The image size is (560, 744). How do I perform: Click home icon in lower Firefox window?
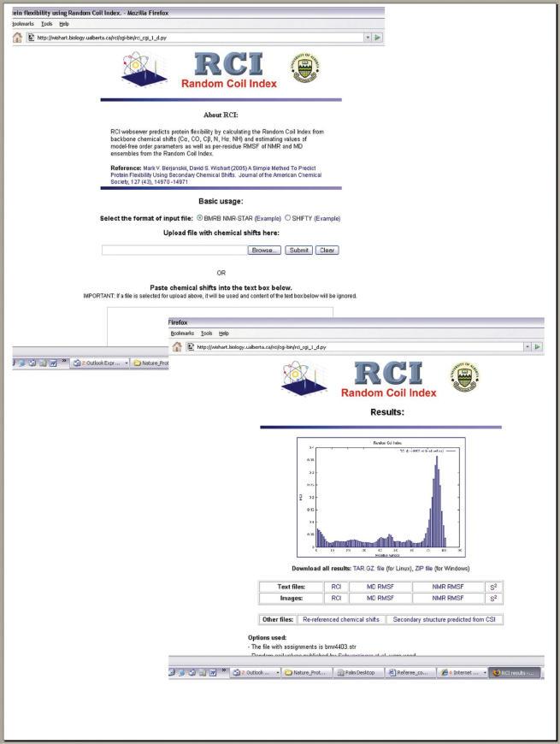178,346
